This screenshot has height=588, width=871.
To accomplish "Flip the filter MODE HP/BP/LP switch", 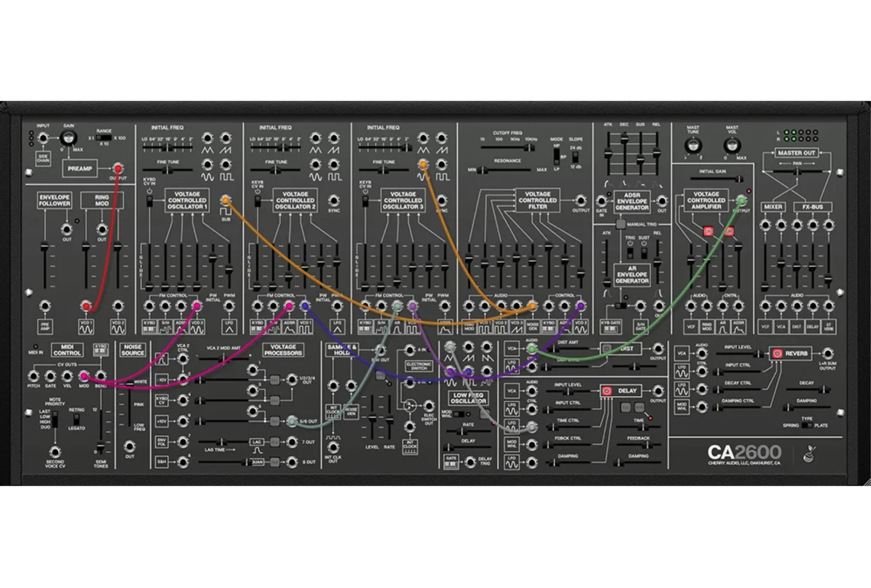I will 556,156.
